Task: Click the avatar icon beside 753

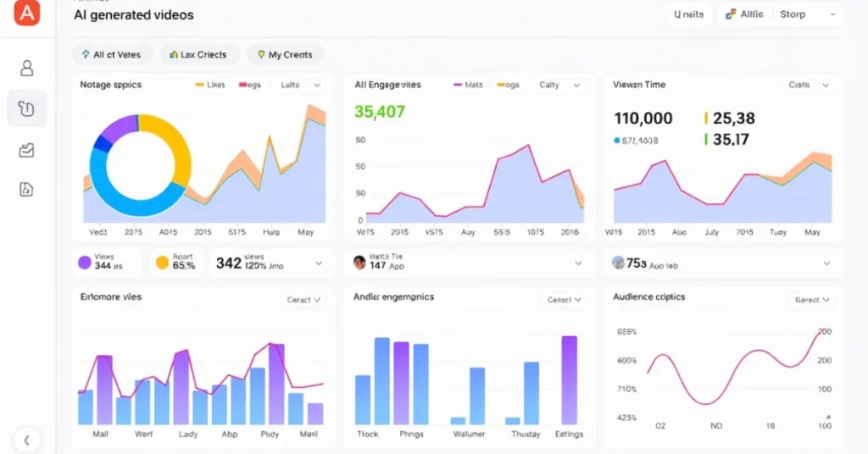Action: 618,263
